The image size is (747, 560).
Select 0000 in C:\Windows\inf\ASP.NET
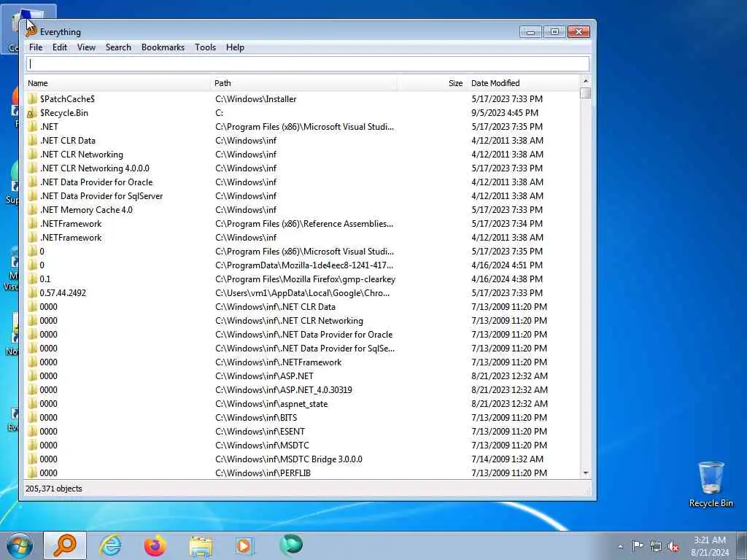coord(49,376)
